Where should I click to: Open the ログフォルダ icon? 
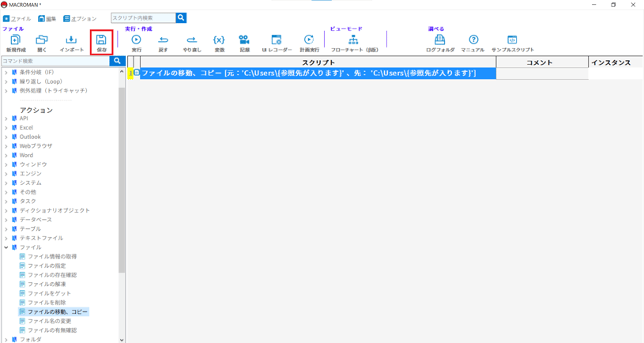(x=440, y=40)
